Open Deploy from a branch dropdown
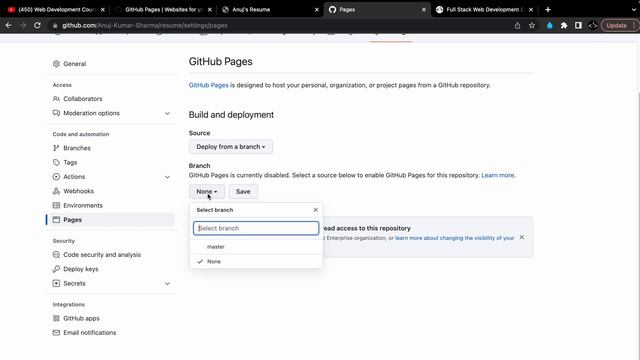640x360 pixels. click(231, 147)
